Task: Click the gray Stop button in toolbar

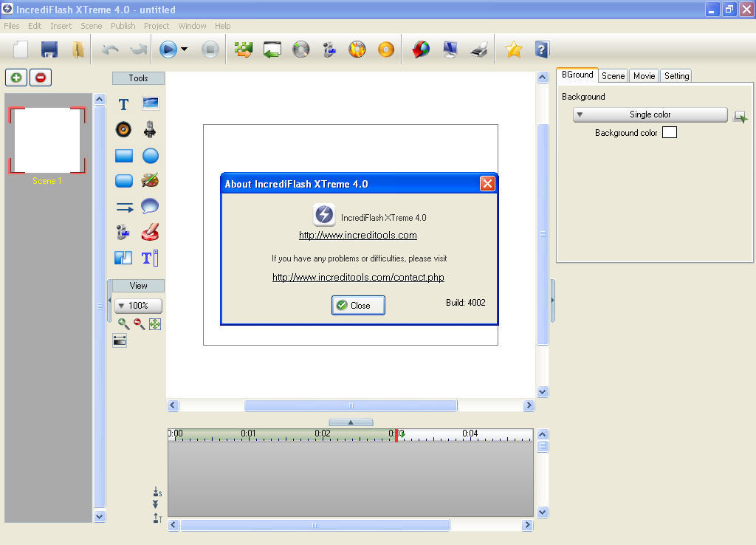Action: tap(210, 49)
